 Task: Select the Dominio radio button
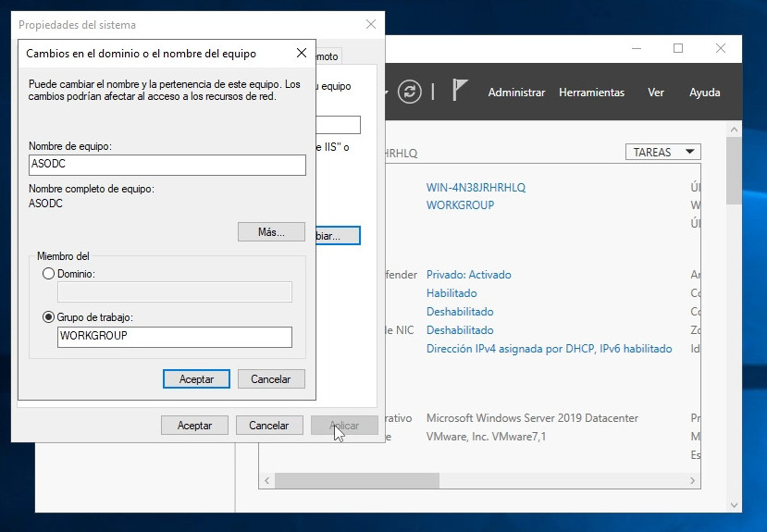(49, 274)
